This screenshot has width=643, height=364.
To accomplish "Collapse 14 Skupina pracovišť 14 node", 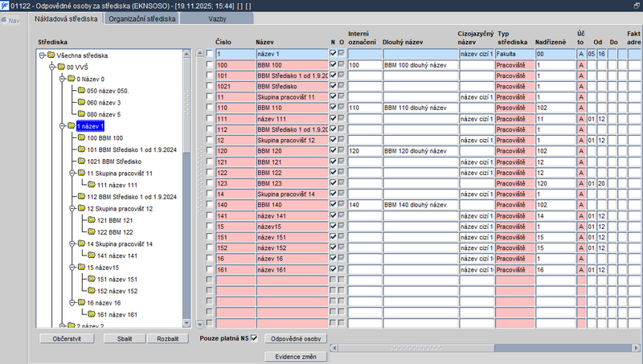I will click(x=72, y=243).
